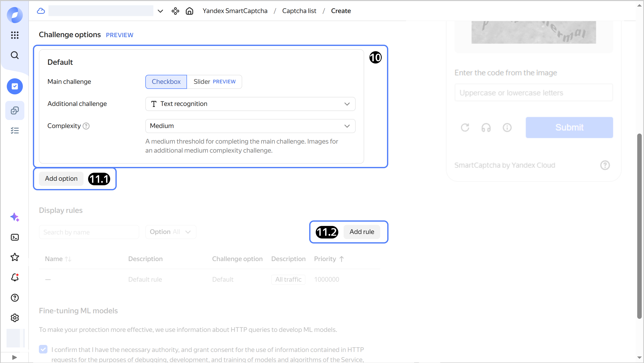Viewport: 644px width, 363px height.
Task: Click the home icon in breadcrumbs
Action: pos(189,11)
